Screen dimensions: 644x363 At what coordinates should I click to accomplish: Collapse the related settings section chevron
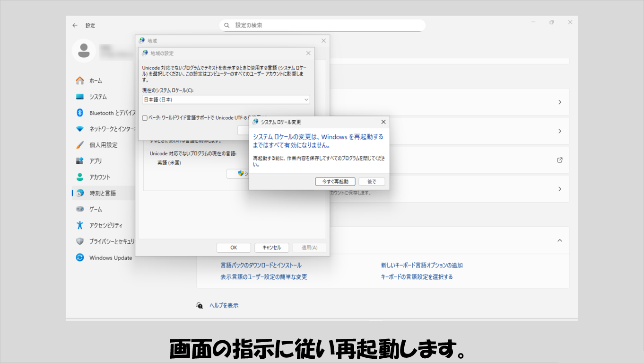[x=559, y=240]
